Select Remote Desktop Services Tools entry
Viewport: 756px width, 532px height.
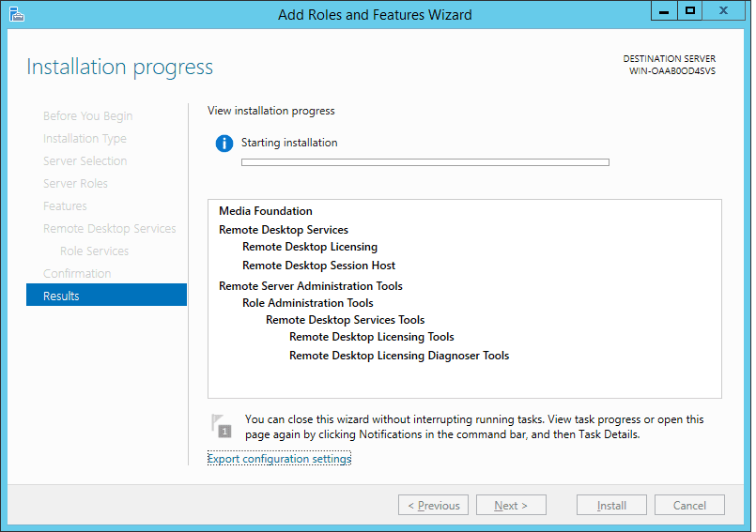pos(346,320)
